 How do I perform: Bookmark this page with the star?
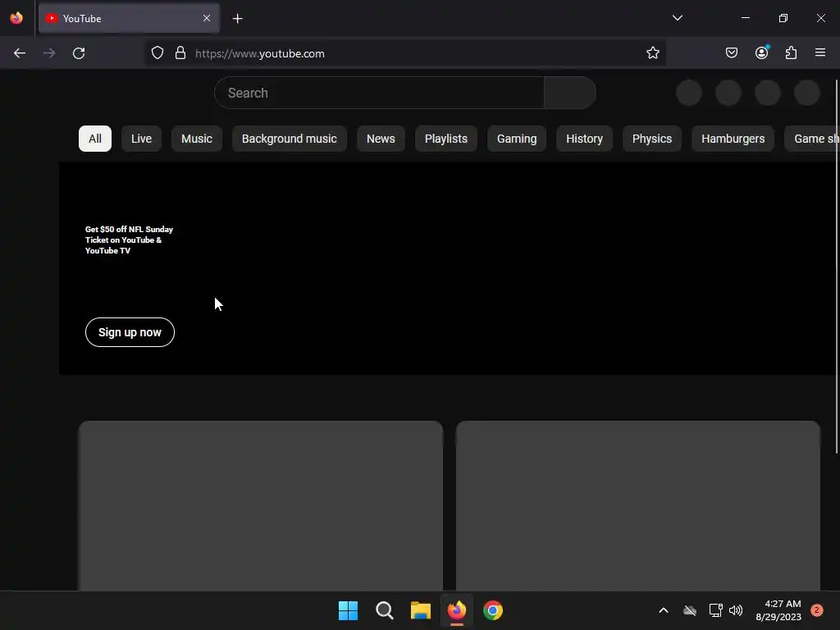coord(652,53)
